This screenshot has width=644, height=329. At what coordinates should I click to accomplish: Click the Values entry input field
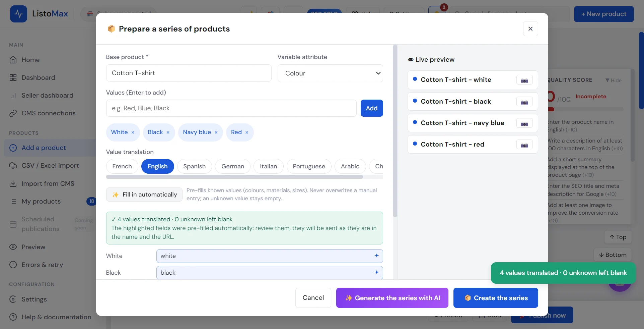click(231, 108)
